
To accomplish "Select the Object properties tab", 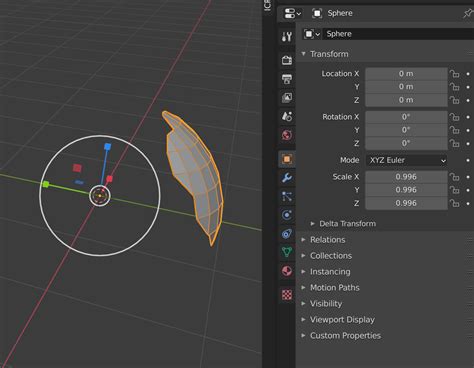I will click(287, 159).
